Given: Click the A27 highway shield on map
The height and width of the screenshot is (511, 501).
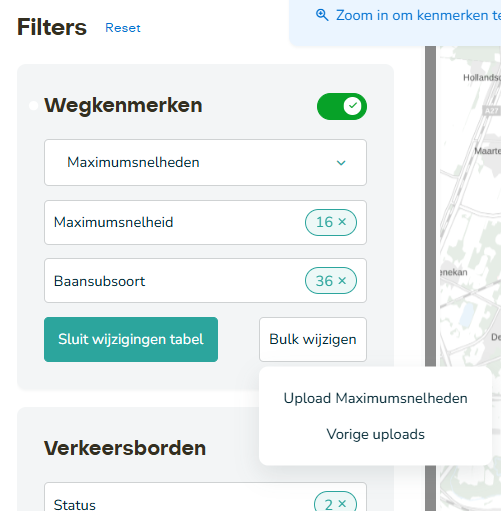Looking at the screenshot, I should click(491, 110).
